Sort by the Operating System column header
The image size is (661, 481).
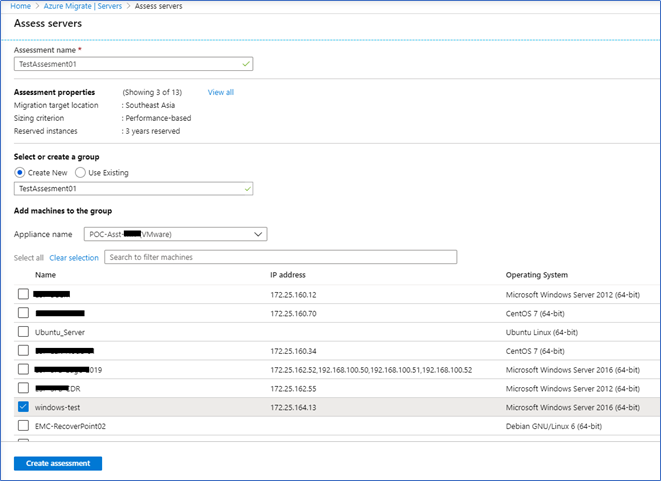(x=538, y=275)
